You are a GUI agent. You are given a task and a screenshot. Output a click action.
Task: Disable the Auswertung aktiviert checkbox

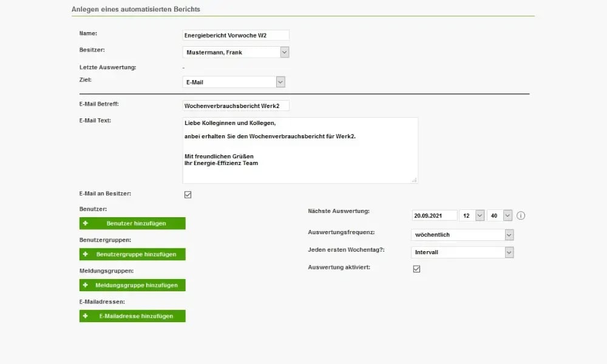[x=416, y=269]
